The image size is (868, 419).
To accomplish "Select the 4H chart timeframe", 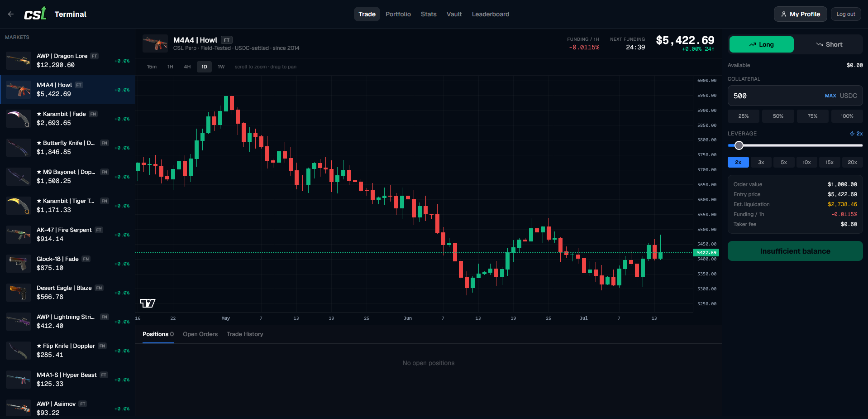I will [x=187, y=67].
